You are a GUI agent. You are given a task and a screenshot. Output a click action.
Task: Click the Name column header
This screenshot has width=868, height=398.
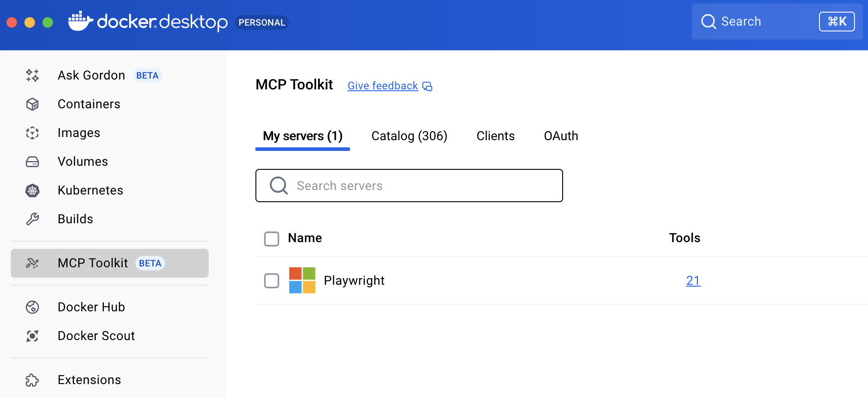click(305, 238)
